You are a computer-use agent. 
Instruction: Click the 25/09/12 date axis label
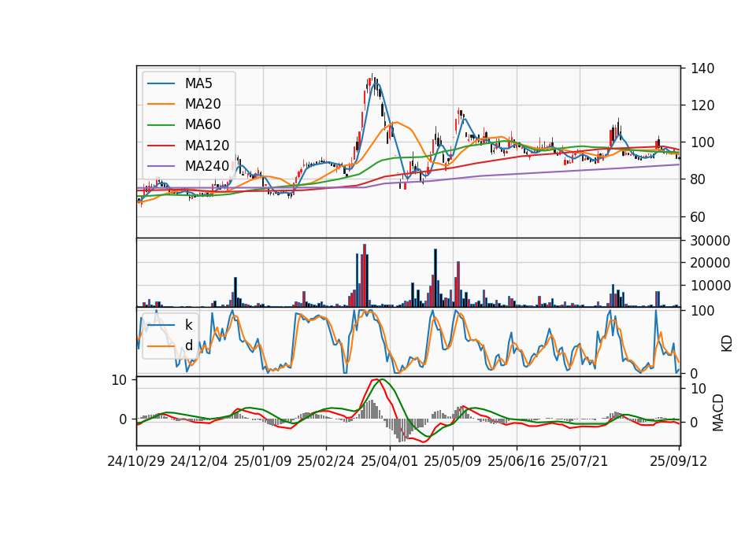[x=678, y=461]
